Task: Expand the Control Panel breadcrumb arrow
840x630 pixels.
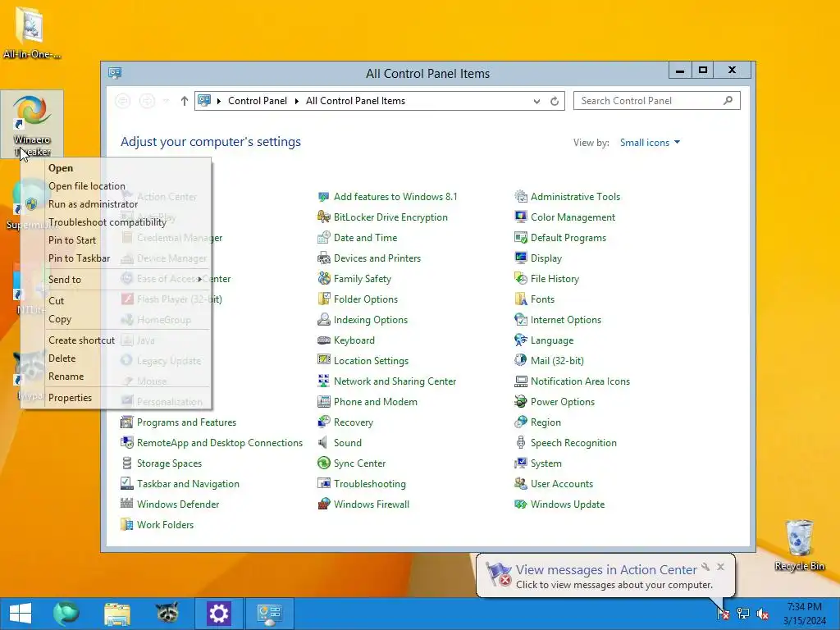Action: click(x=296, y=101)
